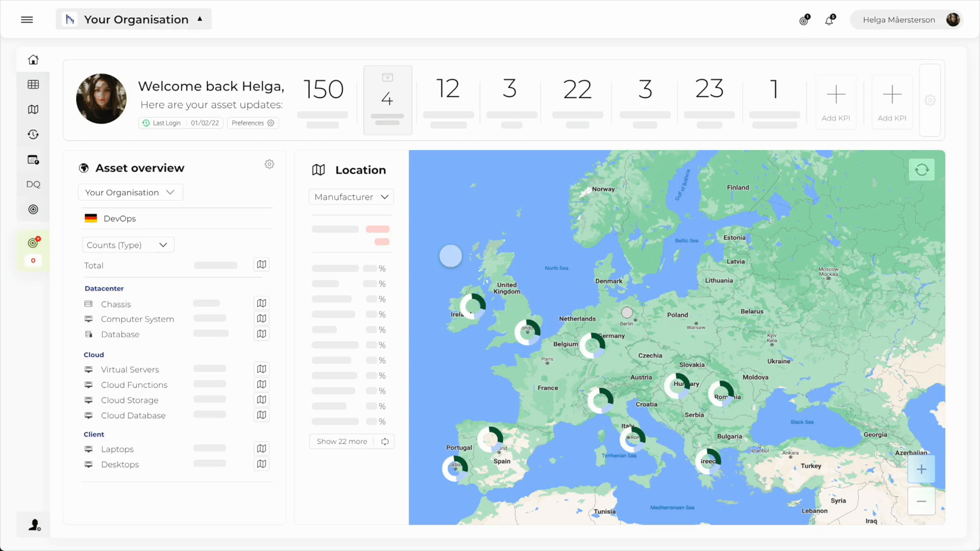Show Laptops assets on map

pyautogui.click(x=261, y=449)
